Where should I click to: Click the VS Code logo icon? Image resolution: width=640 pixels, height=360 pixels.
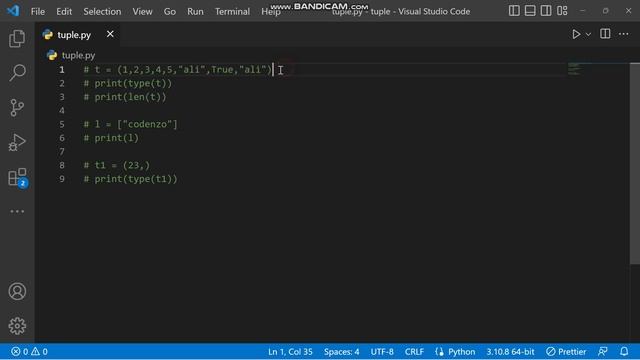13,11
